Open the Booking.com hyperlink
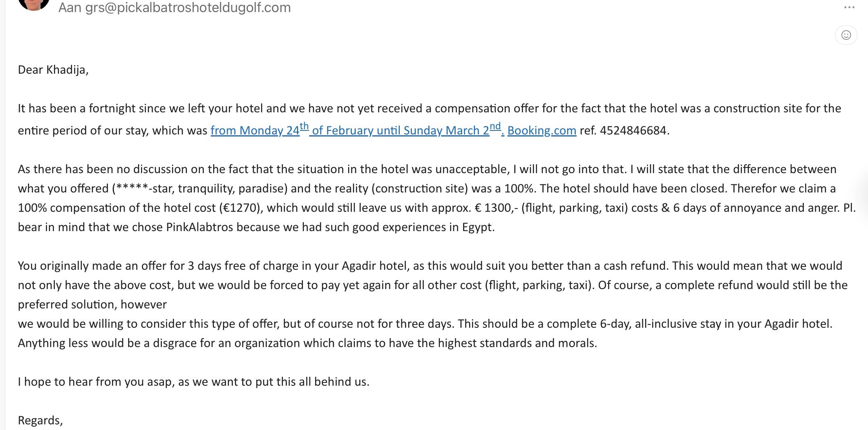Screen dimensions: 868x430 [542, 130]
